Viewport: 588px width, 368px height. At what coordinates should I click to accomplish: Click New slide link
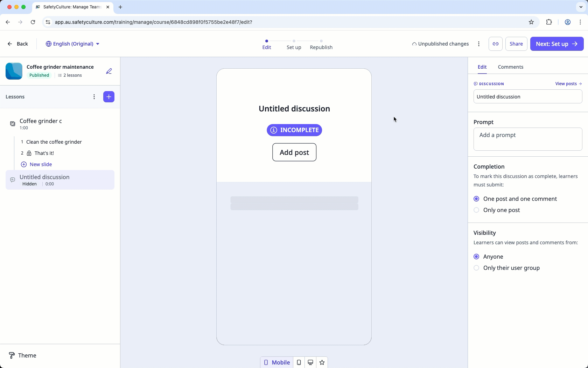36,164
